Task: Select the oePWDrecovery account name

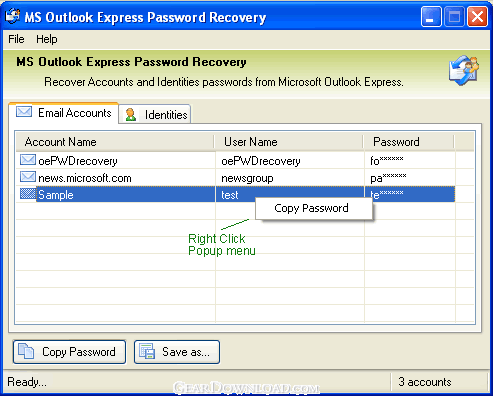Action: pos(78,161)
